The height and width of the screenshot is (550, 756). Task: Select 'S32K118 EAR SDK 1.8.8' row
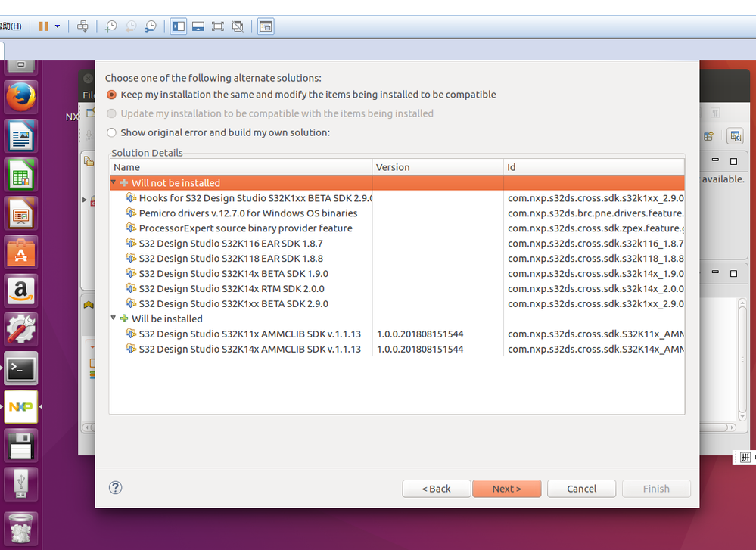pos(397,259)
